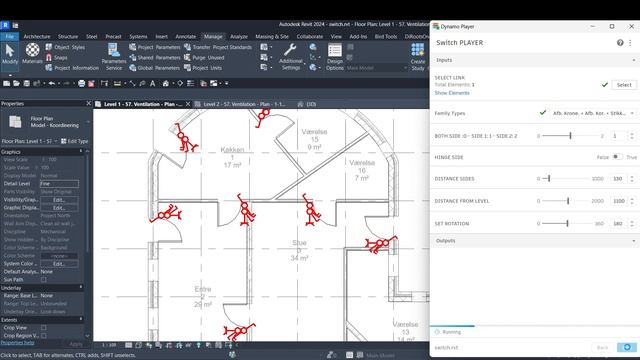Screen dimensions: 640x360
Task: Open Dynamo Player three-dot options menu
Action: coord(630,42)
